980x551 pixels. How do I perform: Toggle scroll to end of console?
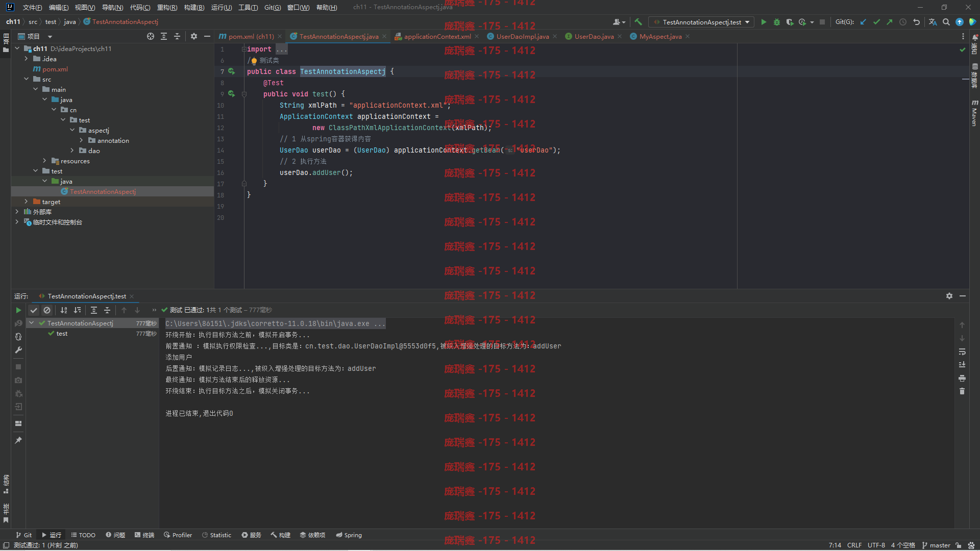962,365
